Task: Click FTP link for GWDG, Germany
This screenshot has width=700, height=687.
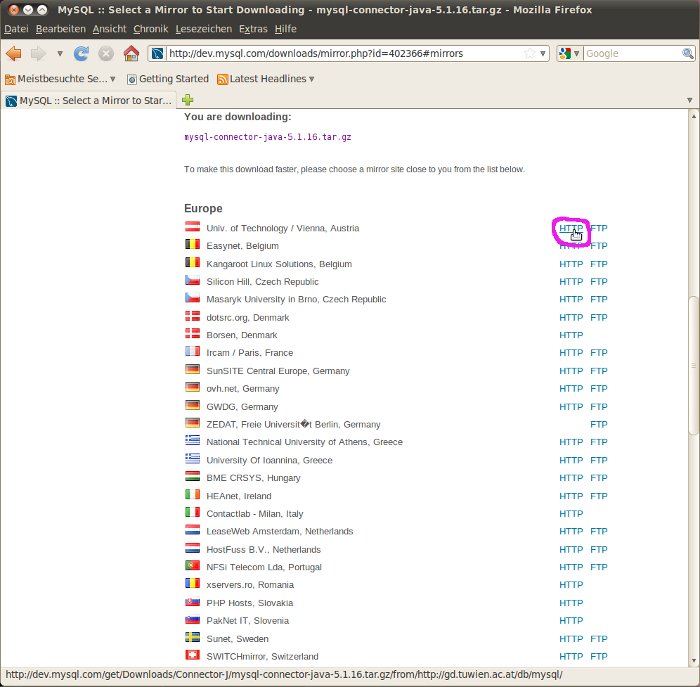Action: point(598,407)
